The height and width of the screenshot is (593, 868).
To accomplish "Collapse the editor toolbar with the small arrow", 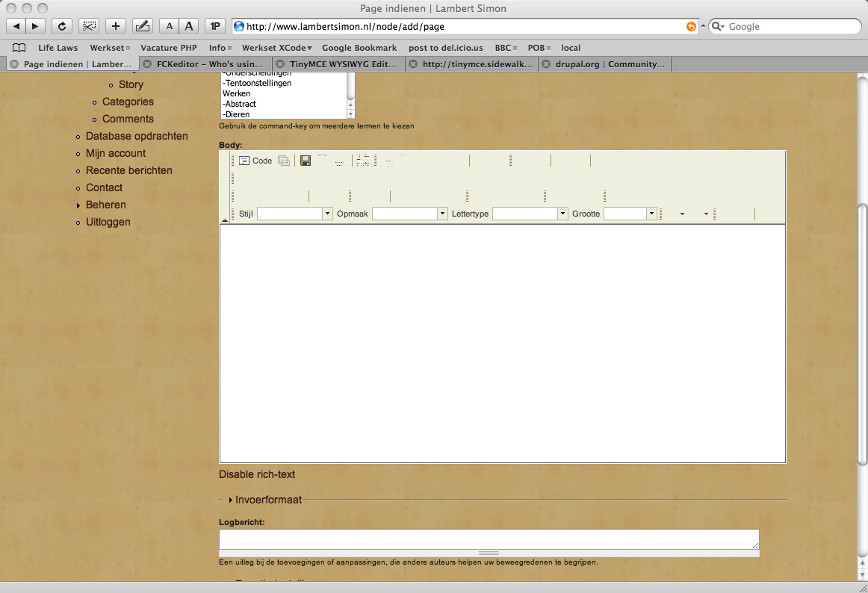I will coord(226,220).
